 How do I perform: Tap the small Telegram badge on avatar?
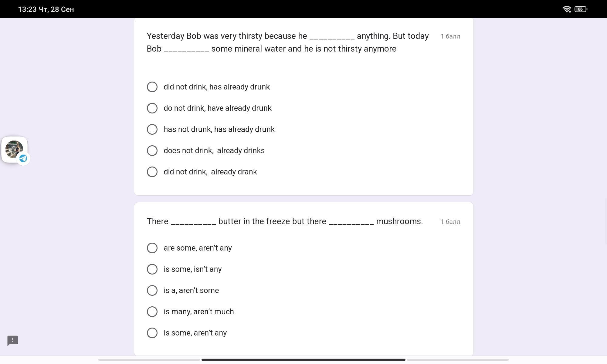click(x=23, y=158)
